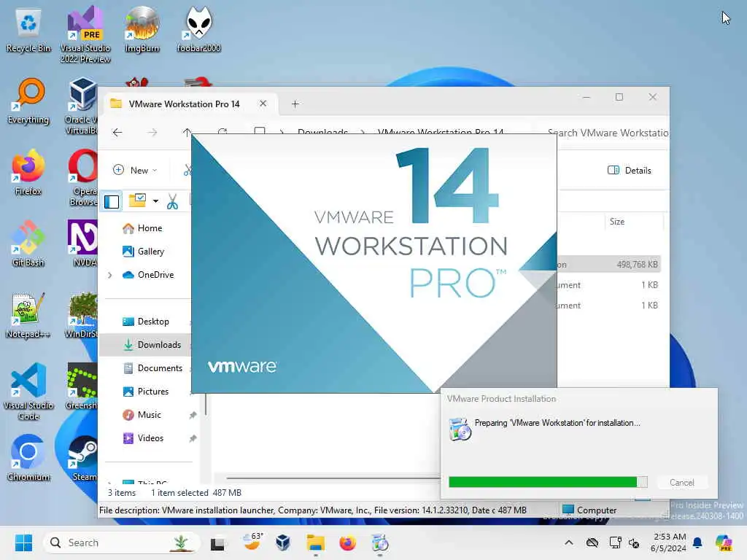This screenshot has height=560, width=747.
Task: Open VirtualBox cube icon on the taskbar
Action: tap(283, 542)
